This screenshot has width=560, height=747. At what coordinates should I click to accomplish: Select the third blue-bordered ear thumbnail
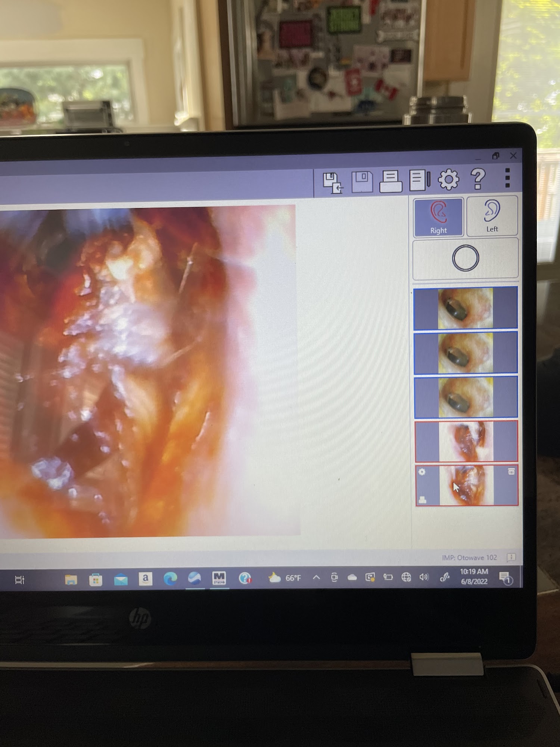[466, 397]
